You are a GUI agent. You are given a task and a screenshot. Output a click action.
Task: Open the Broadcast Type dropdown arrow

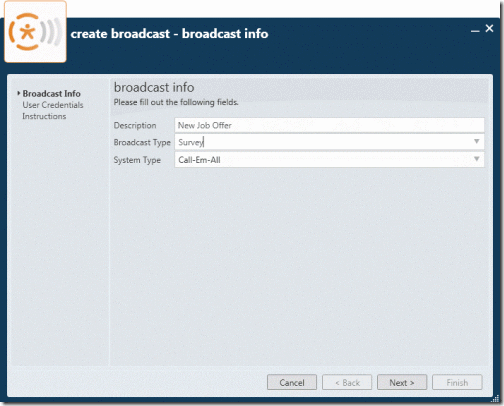pyautogui.click(x=477, y=142)
